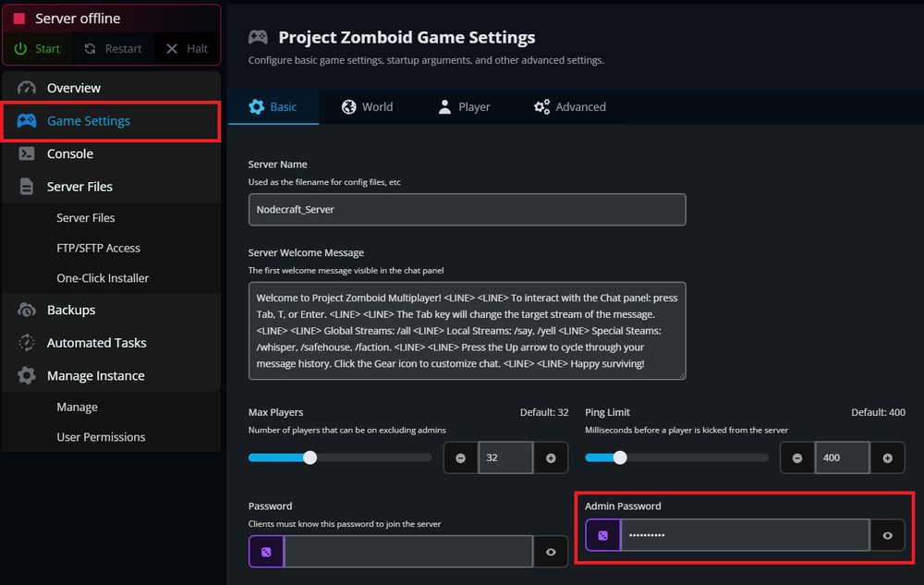The width and height of the screenshot is (924, 585).
Task: Switch to the World tab
Action: [x=368, y=106]
